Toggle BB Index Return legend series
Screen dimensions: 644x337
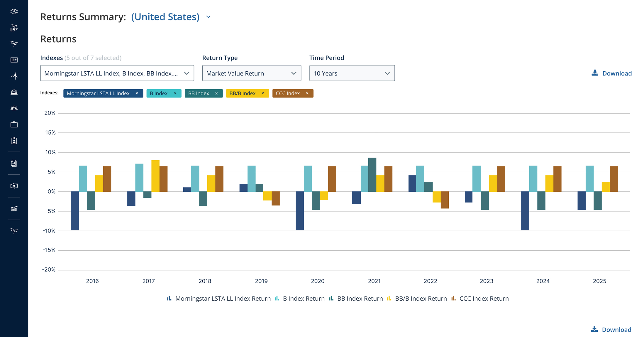(356, 299)
